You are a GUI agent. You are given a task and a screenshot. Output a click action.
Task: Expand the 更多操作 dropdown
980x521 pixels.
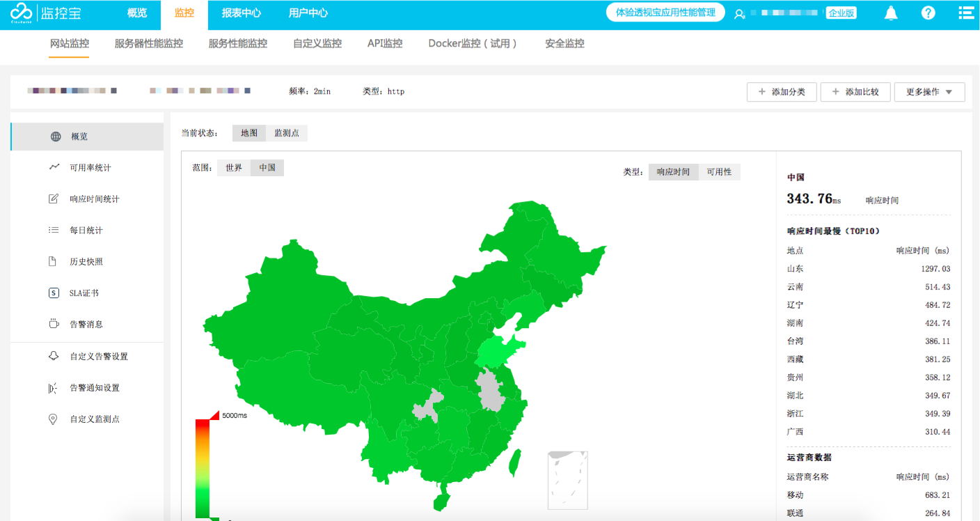[929, 92]
